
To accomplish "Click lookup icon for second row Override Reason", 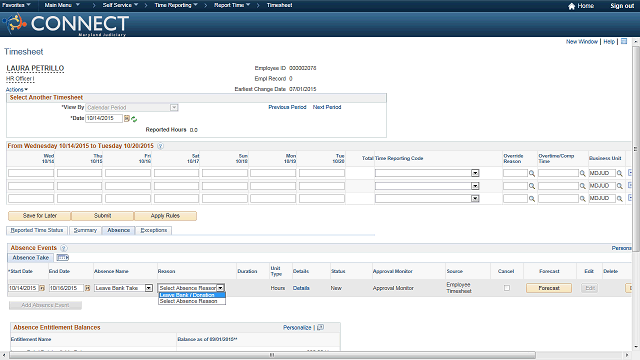I will 532,186.
